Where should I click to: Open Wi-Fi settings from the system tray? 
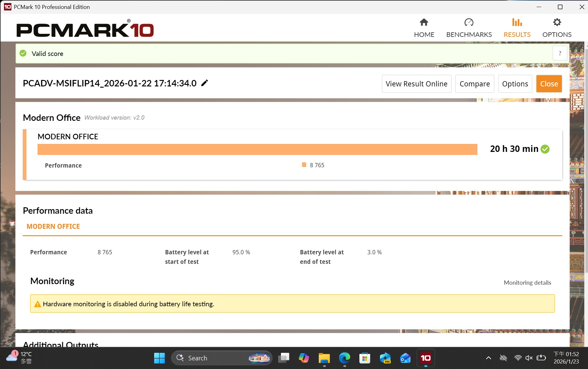pos(519,357)
